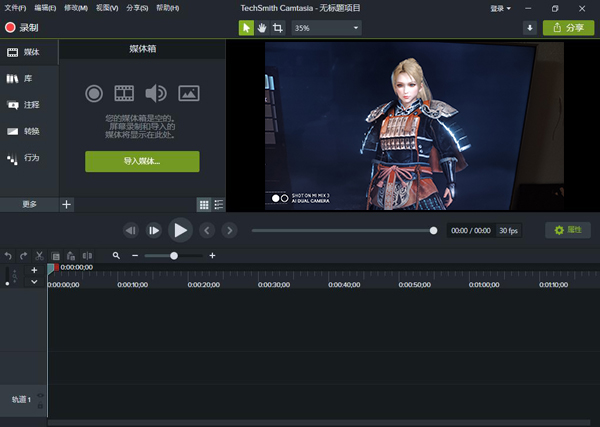The height and width of the screenshot is (427, 600).
Task: Select the hand Pan tool
Action: pos(262,28)
